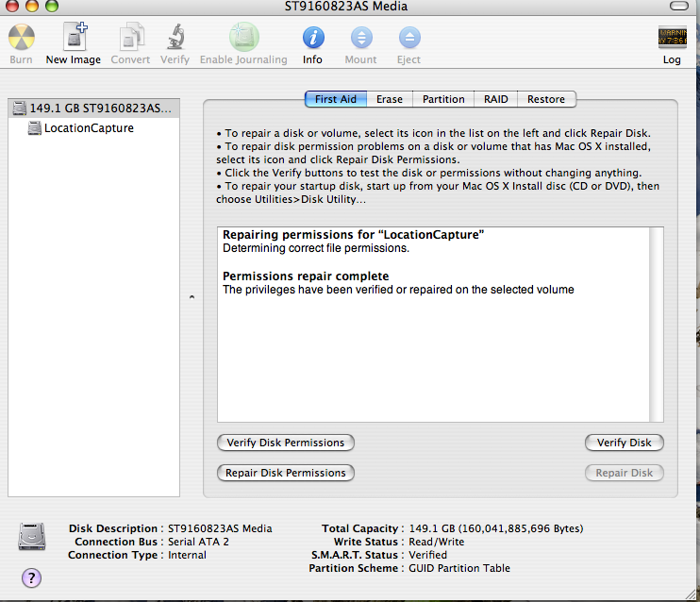This screenshot has width=700, height=602.
Task: Click 'The privileges have been verified' line
Action: pos(398,290)
